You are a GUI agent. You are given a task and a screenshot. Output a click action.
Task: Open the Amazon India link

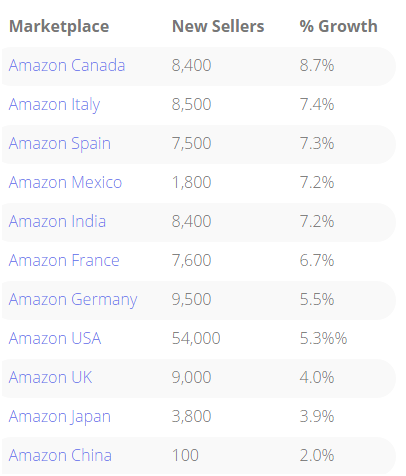coord(57,222)
